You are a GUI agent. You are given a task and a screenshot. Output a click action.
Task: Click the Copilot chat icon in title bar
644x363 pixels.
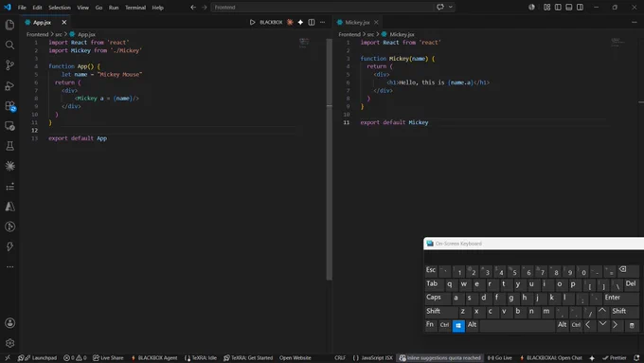(x=440, y=7)
